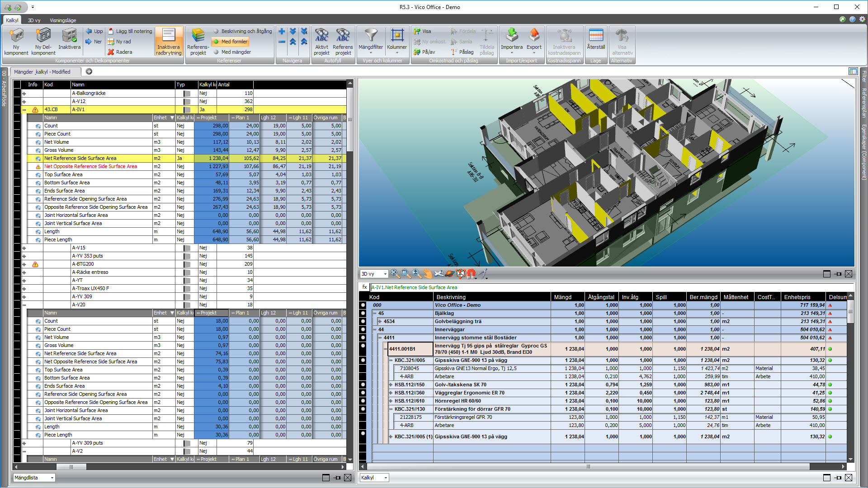Expand the A-Balkongräcke row

coord(24,94)
